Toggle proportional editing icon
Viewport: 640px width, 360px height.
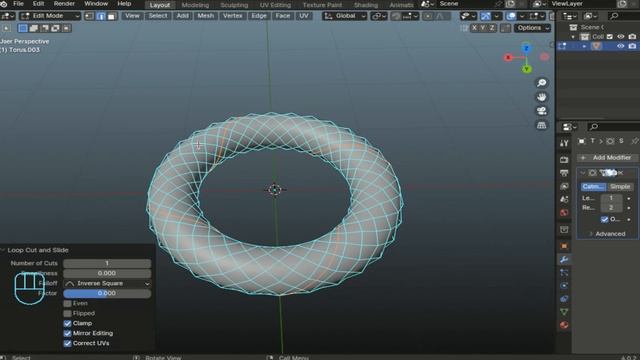pos(427,16)
